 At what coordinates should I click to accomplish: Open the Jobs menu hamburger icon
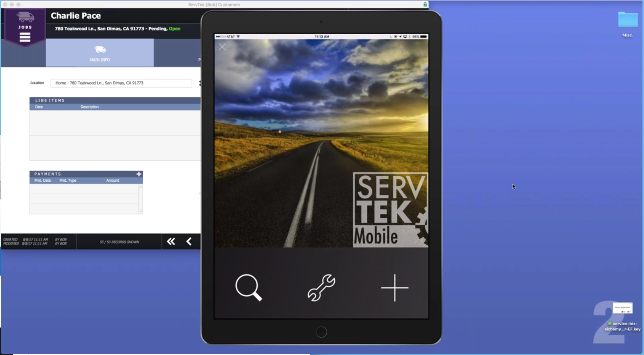tap(25, 37)
